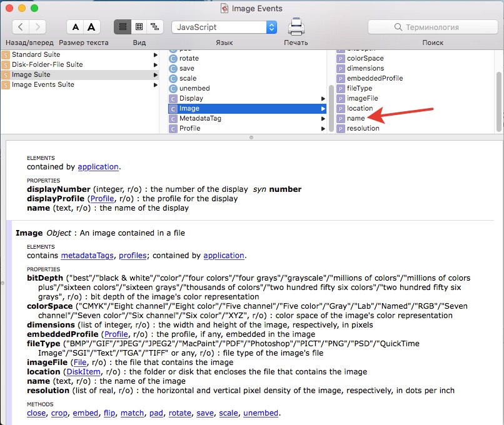Switch to list column view mode
This screenshot has height=425, width=504.
coord(123,27)
